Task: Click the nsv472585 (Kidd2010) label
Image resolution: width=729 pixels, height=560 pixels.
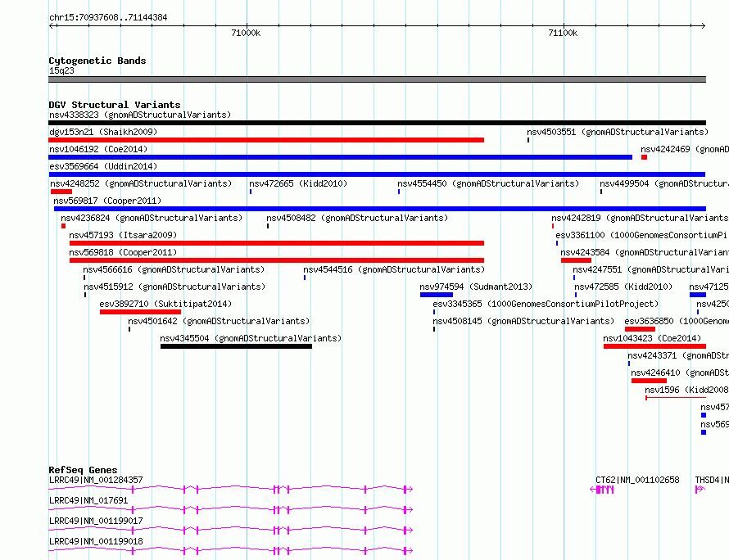Action: [623, 287]
